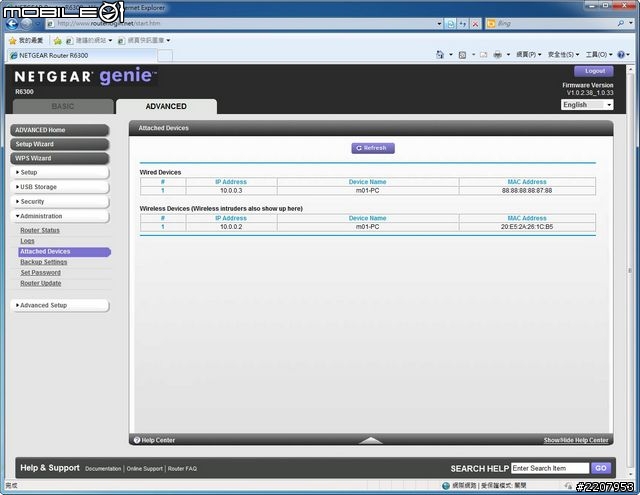Viewport: 640px width, 495px height.
Task: Open the Tools (工具) menu dropdown
Action: coord(599,54)
